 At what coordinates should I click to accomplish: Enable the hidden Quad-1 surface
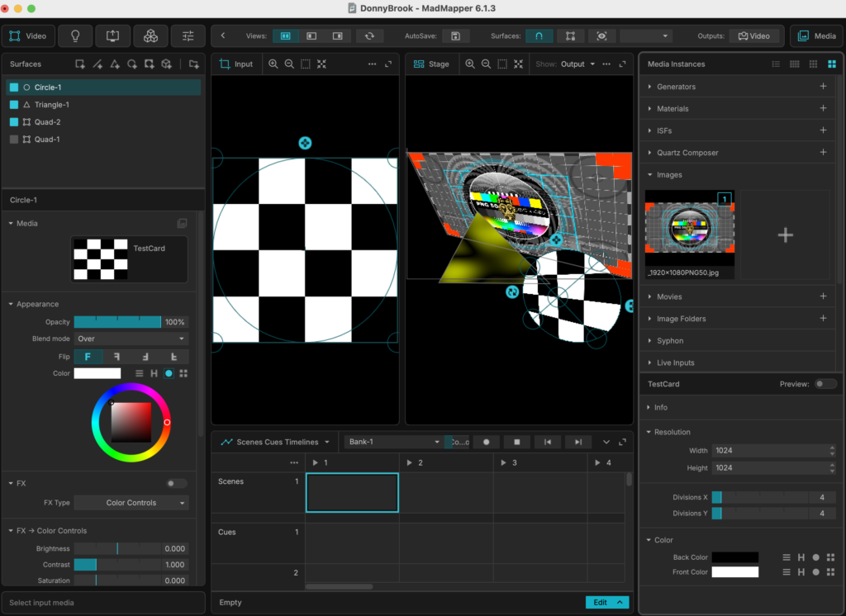(14, 140)
